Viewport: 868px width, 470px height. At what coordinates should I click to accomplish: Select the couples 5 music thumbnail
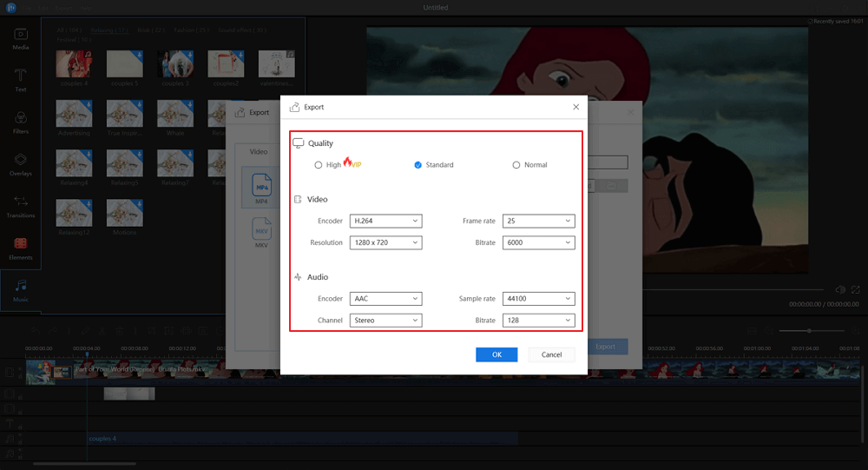124,63
